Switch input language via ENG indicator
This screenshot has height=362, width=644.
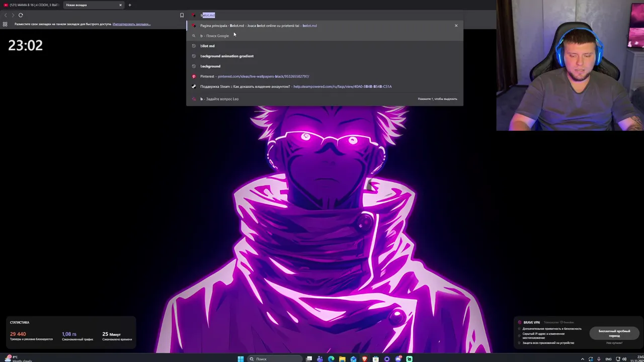pyautogui.click(x=609, y=359)
